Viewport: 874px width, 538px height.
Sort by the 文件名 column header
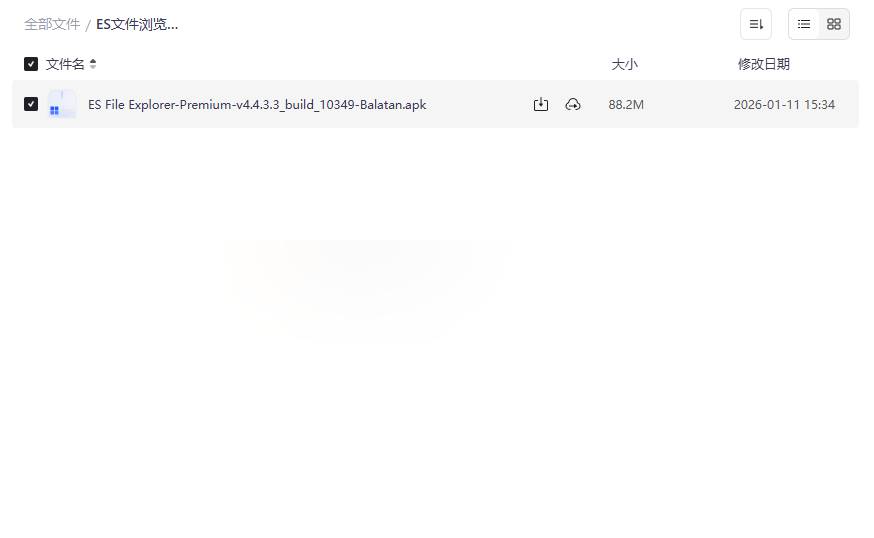coord(65,64)
